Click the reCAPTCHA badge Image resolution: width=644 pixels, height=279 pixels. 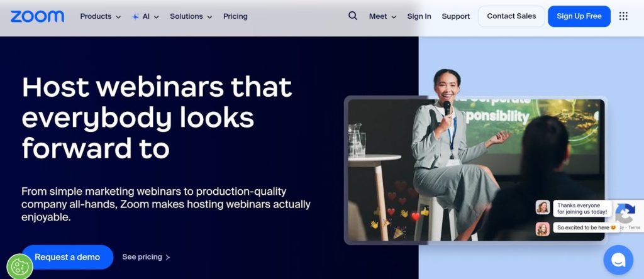(628, 216)
